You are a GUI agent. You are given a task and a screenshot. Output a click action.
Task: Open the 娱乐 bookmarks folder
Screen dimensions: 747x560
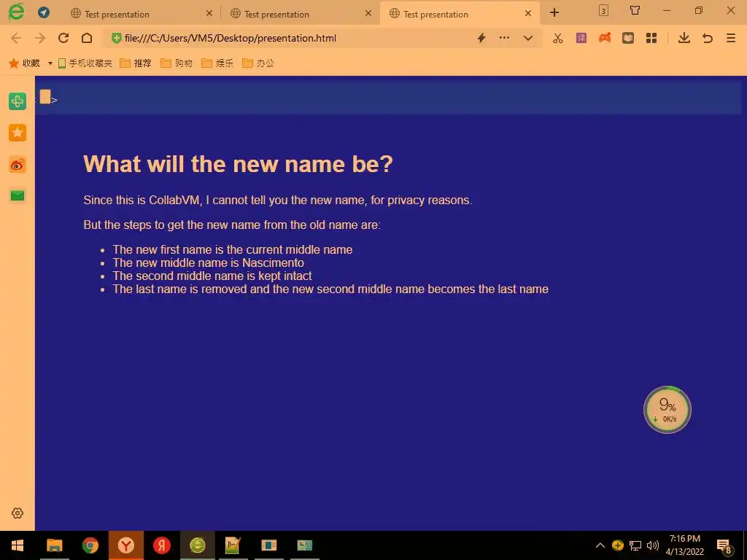point(217,63)
